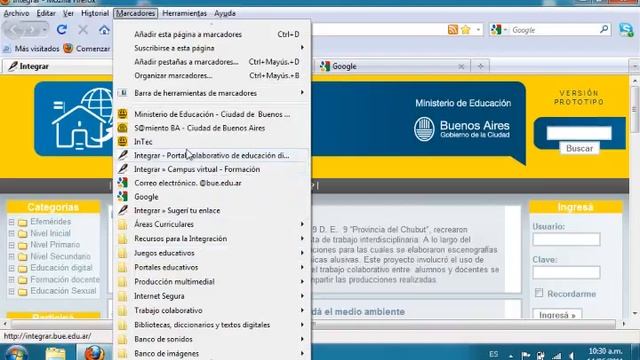Expand the Portales educativos folder
The height and width of the screenshot is (360, 640).
pyautogui.click(x=212, y=267)
